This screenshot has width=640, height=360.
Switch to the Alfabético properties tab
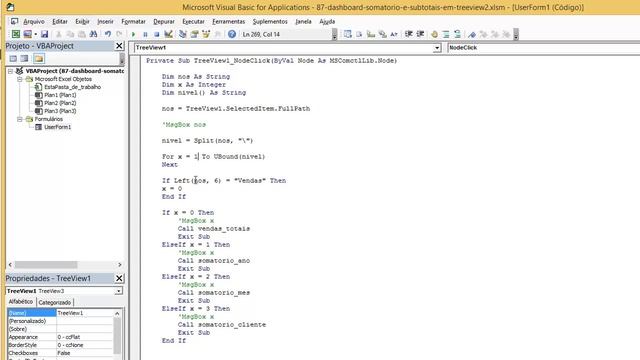tap(21, 302)
